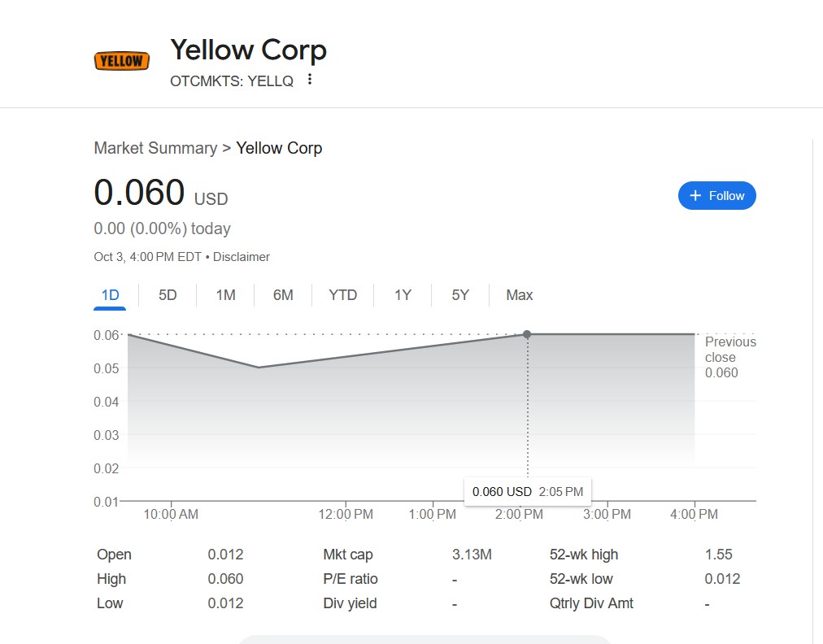Click the 0.060 USD 2:05 PM tooltip
This screenshot has height=644, width=823.
point(528,492)
